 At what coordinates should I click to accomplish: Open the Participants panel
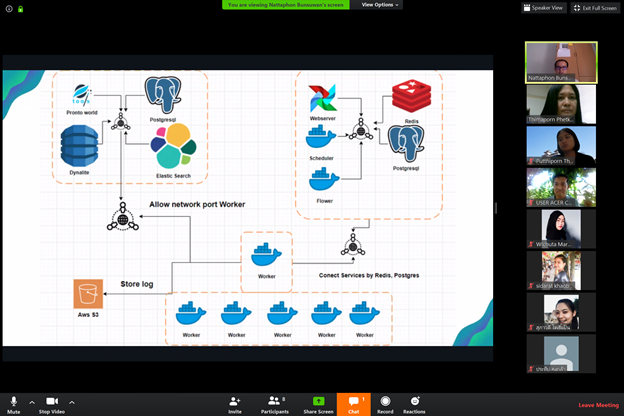273,401
